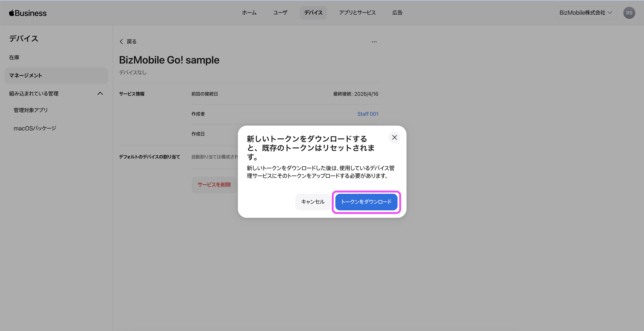Click the red サービスを削除 button

[x=214, y=185]
